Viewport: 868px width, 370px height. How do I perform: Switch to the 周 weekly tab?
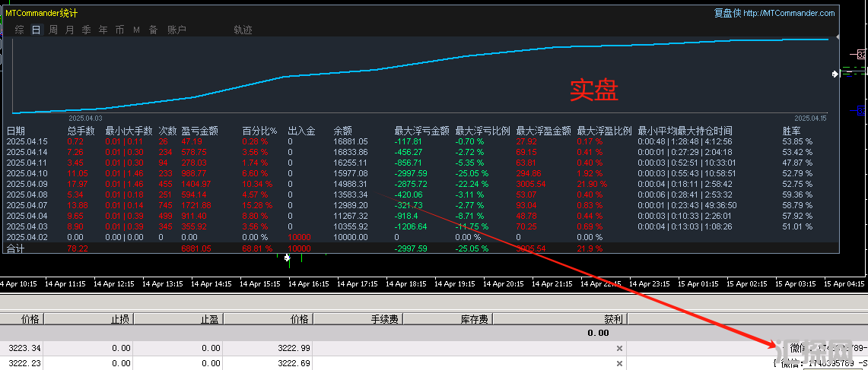[52, 30]
